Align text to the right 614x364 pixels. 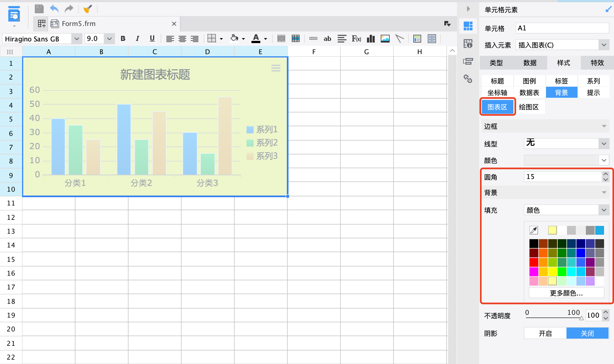tap(195, 39)
